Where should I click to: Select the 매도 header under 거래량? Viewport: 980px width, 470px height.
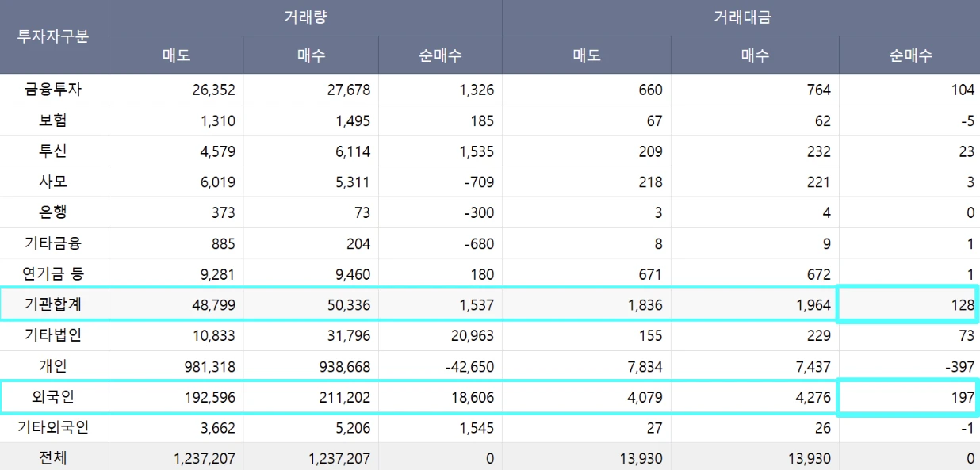pyautogui.click(x=176, y=55)
